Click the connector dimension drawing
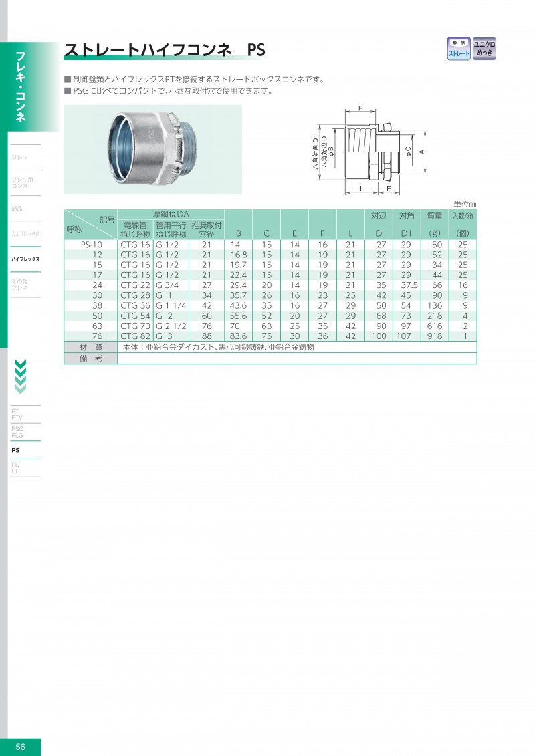535x756 pixels. click(370, 150)
